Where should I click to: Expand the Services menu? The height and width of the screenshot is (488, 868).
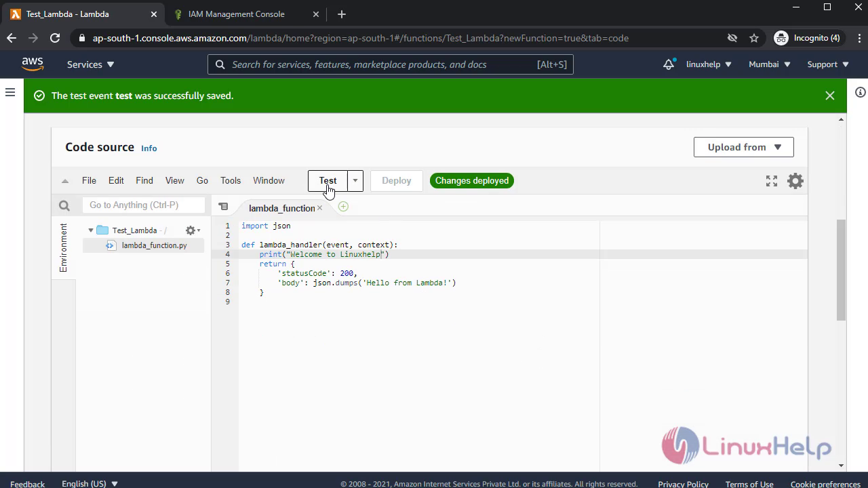pos(91,64)
